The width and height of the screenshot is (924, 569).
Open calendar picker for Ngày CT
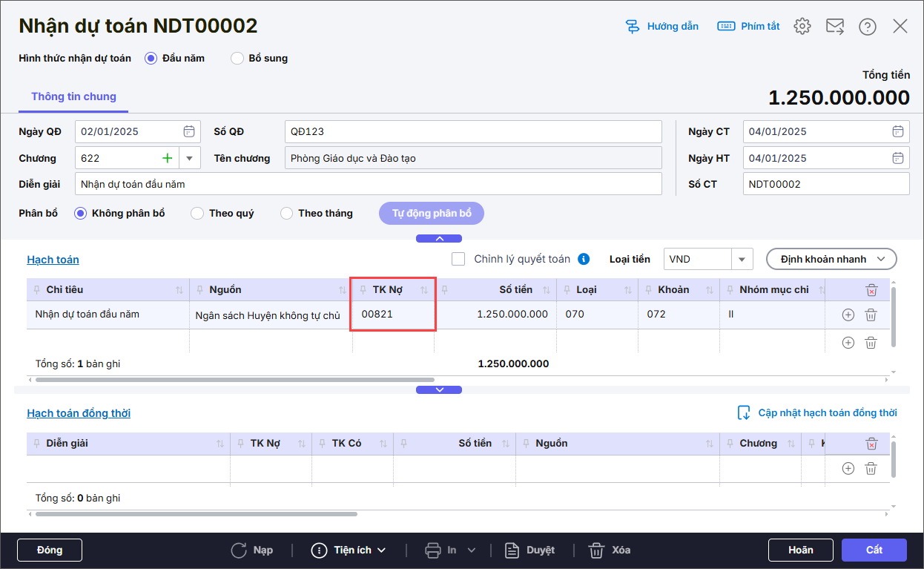898,131
